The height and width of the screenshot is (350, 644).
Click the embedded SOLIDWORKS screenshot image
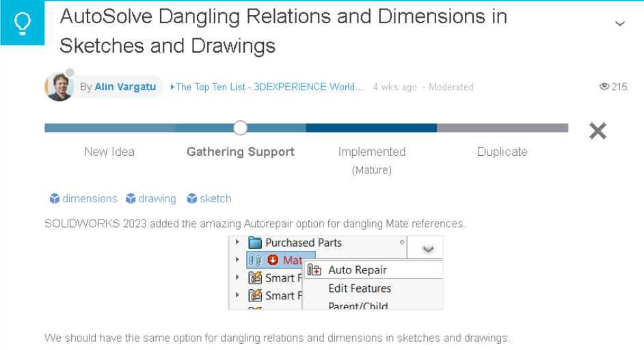click(x=336, y=272)
